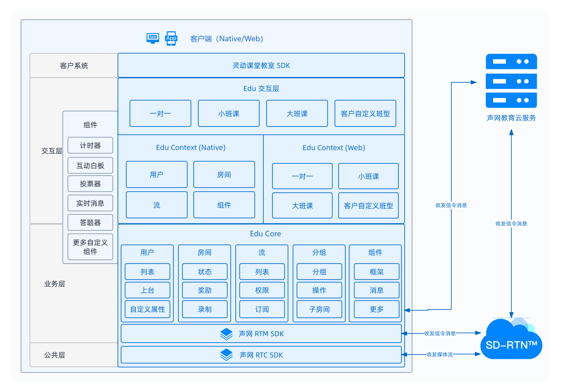Click the 答题器 component box
The image size is (563, 392).
coord(90,222)
